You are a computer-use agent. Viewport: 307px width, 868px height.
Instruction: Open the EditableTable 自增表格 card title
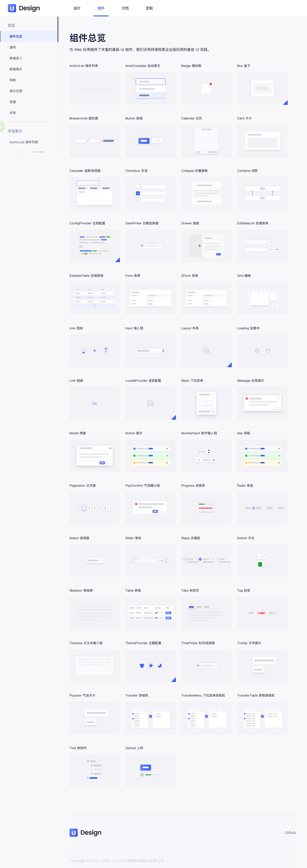[87, 276]
